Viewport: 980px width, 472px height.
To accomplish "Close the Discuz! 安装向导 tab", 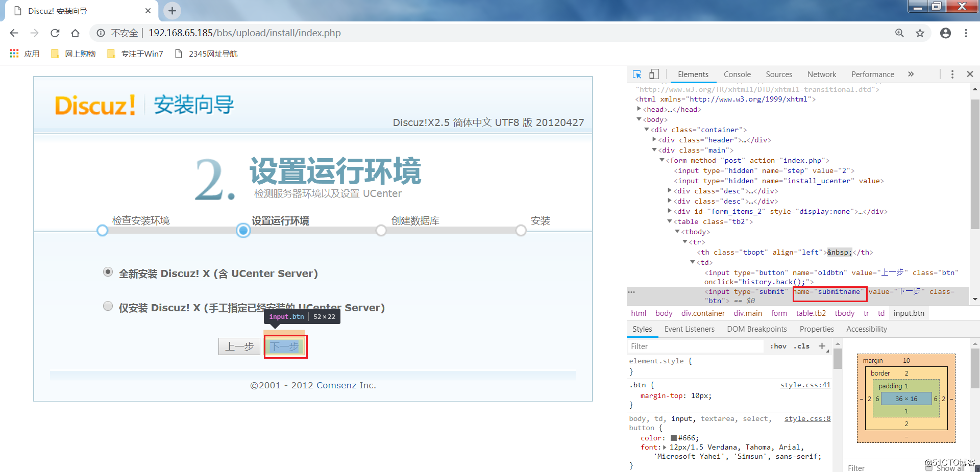I will click(148, 11).
